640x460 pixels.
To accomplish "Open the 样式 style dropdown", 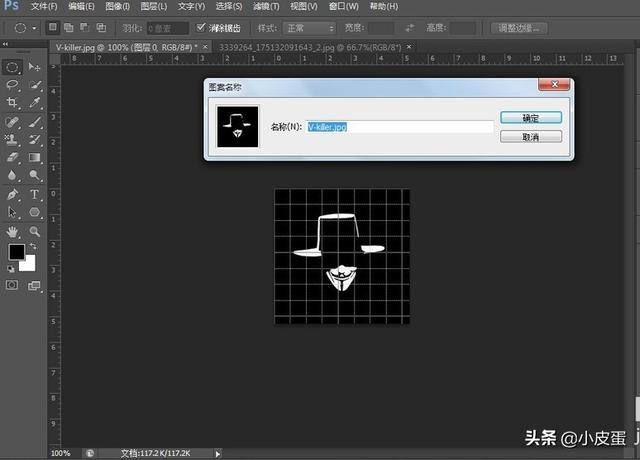I will tap(309, 28).
